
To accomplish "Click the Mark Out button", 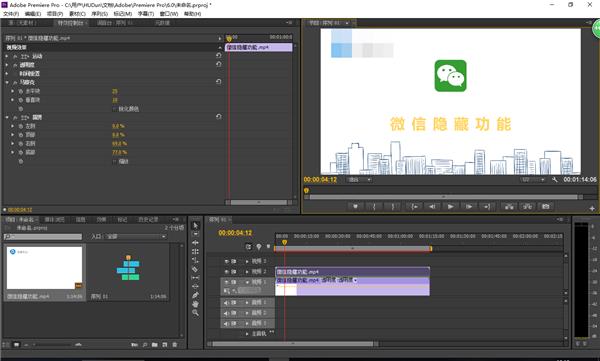I will click(393, 206).
